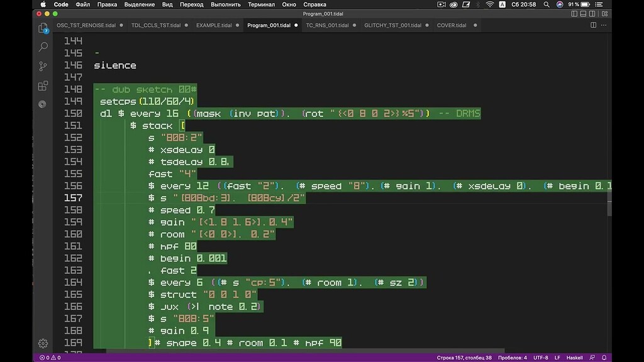
Task: Open the Explorer view in activity bar
Action: tap(43, 28)
